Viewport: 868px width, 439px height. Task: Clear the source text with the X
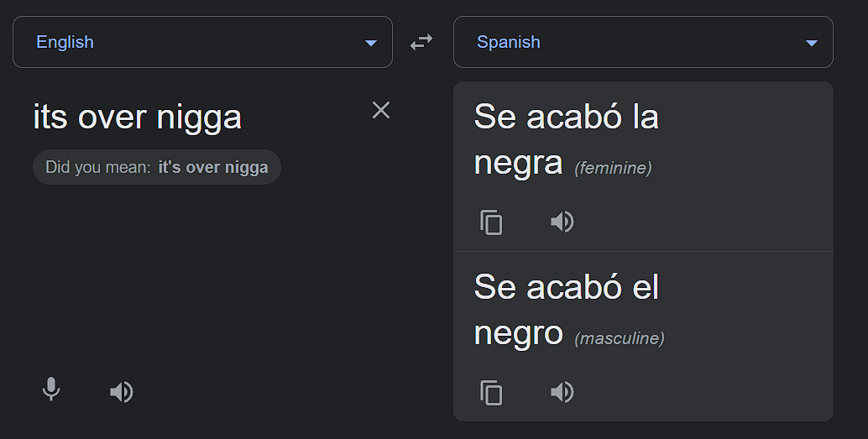381,110
